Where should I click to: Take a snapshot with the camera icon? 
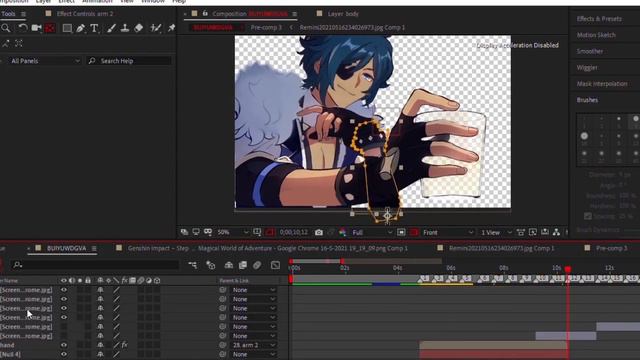(x=319, y=232)
